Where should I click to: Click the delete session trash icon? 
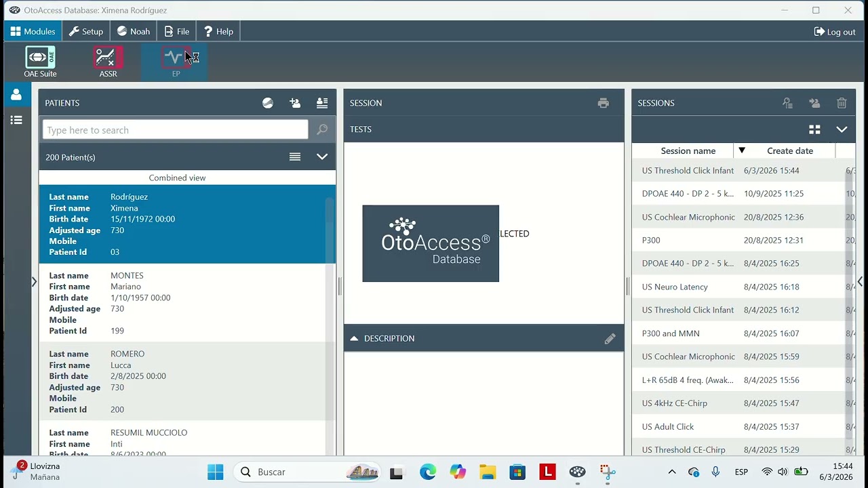842,103
